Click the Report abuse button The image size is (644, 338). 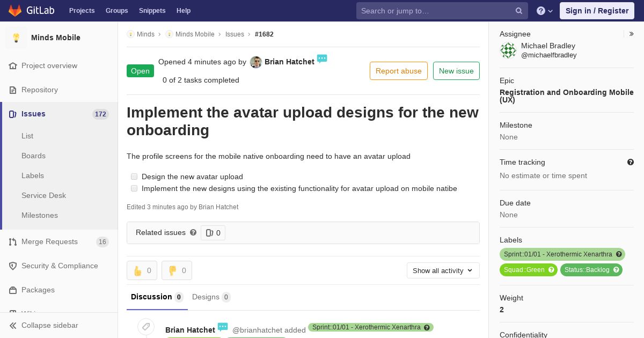(399, 71)
